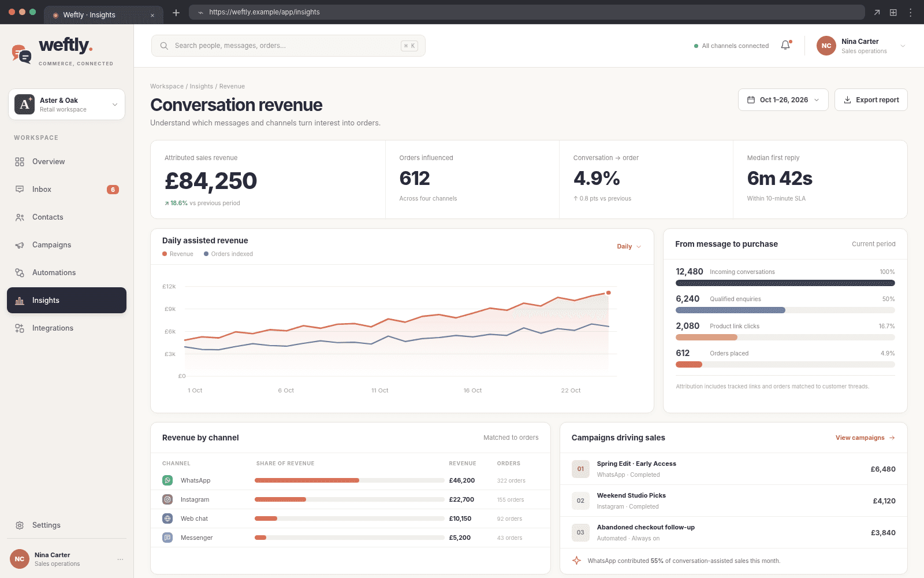Click the Overview grid icon

point(20,162)
